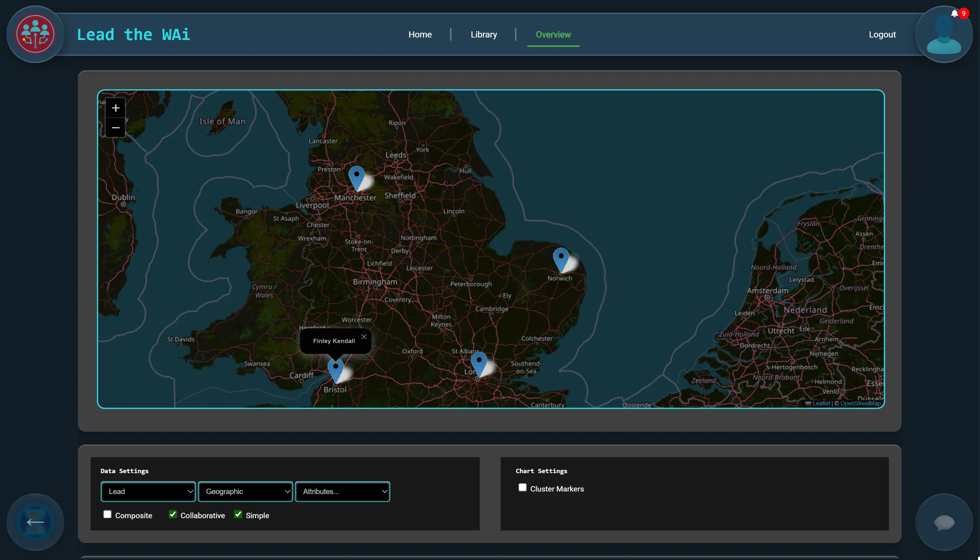The height and width of the screenshot is (560, 980).
Task: Click the zoom out control on the map
Action: [x=115, y=127]
